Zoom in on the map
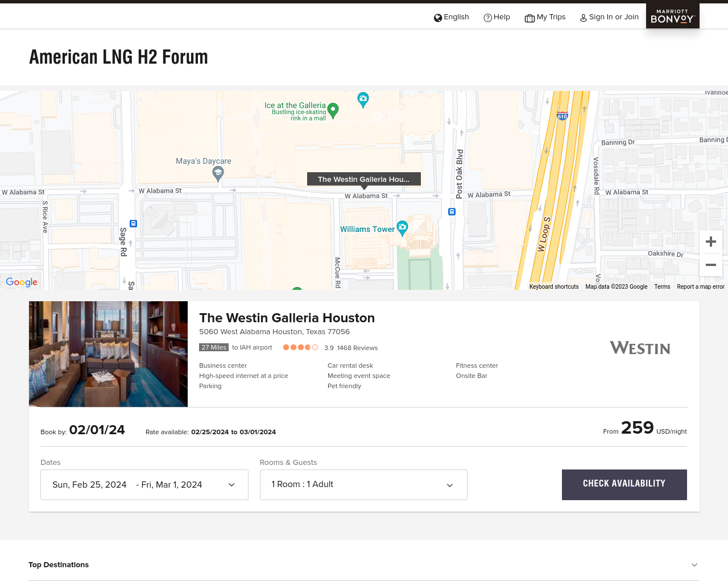 pos(711,242)
